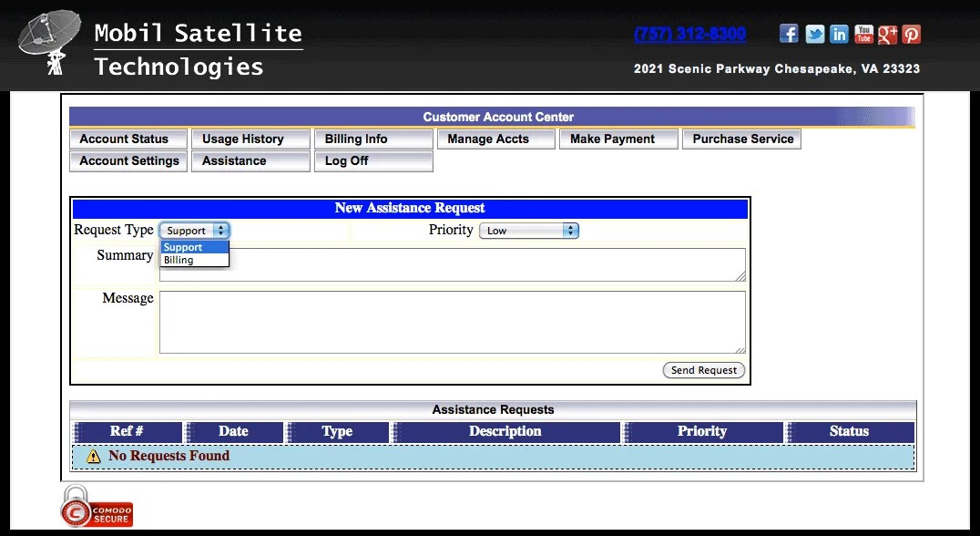This screenshot has height=536, width=980.
Task: Open the Twitter social icon
Action: coord(814,34)
